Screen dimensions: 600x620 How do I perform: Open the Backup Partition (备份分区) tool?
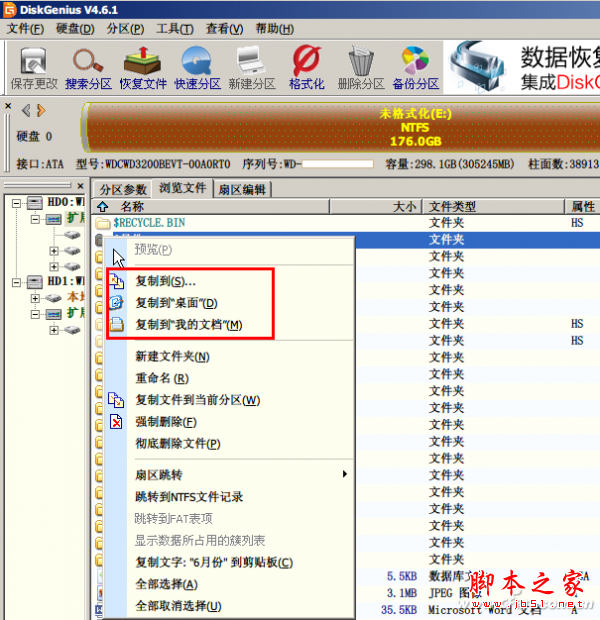pyautogui.click(x=416, y=68)
